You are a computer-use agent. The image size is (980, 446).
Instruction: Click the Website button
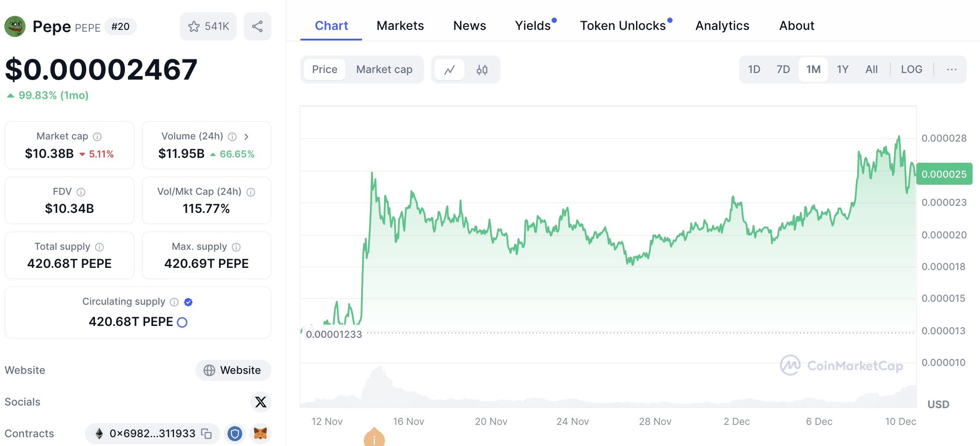click(233, 370)
